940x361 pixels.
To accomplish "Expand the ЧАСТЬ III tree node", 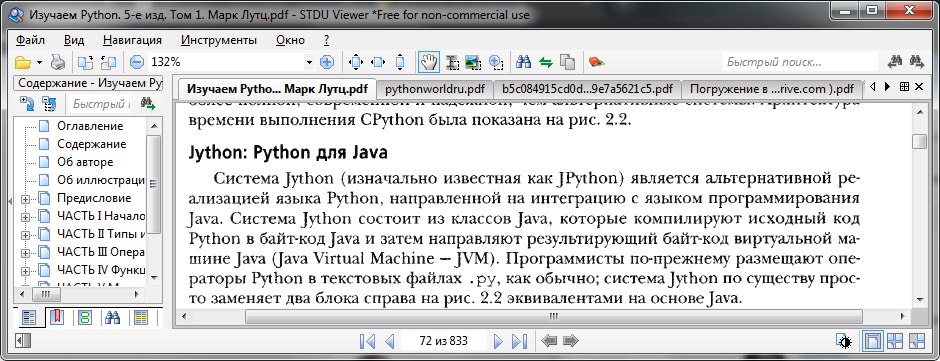I will (x=25, y=252).
